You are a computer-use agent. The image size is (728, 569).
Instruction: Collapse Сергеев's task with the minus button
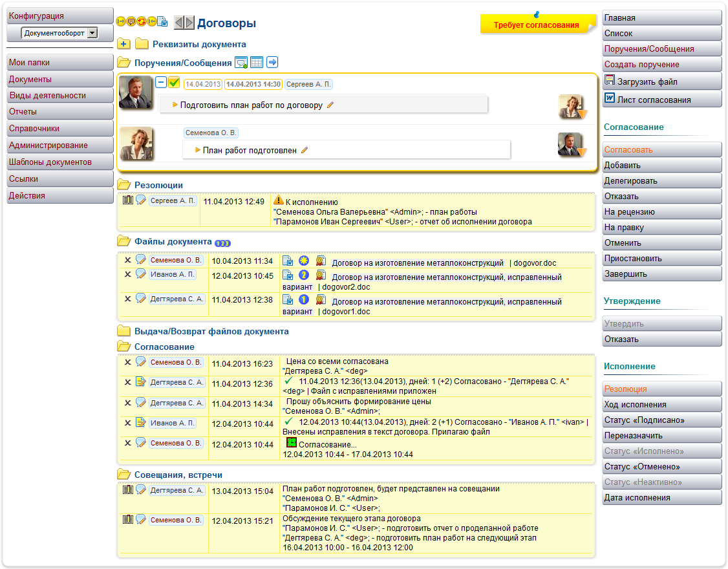tap(160, 83)
